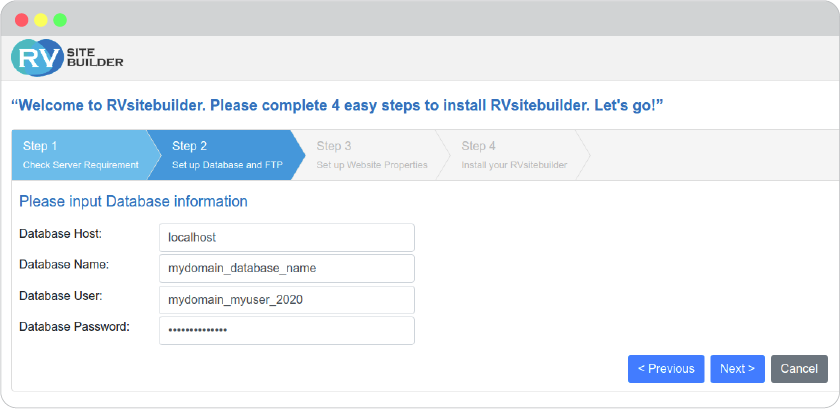840x409 pixels.
Task: Click the "Please input Database information" heading
Action: (x=133, y=202)
